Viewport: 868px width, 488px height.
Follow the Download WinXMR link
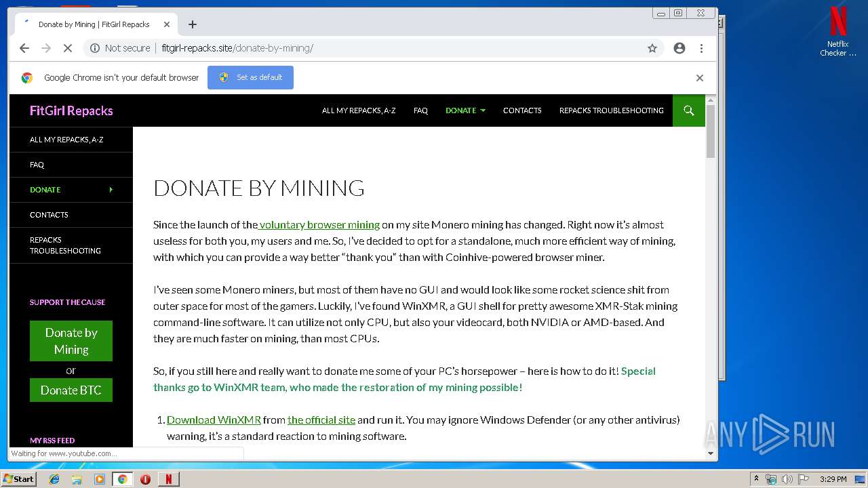[x=214, y=420]
